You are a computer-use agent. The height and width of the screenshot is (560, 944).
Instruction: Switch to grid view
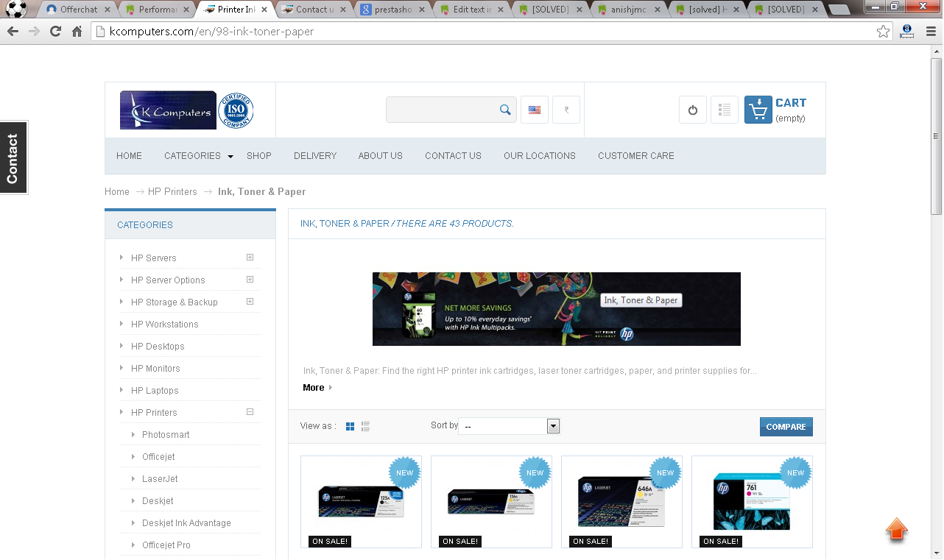pos(351,426)
